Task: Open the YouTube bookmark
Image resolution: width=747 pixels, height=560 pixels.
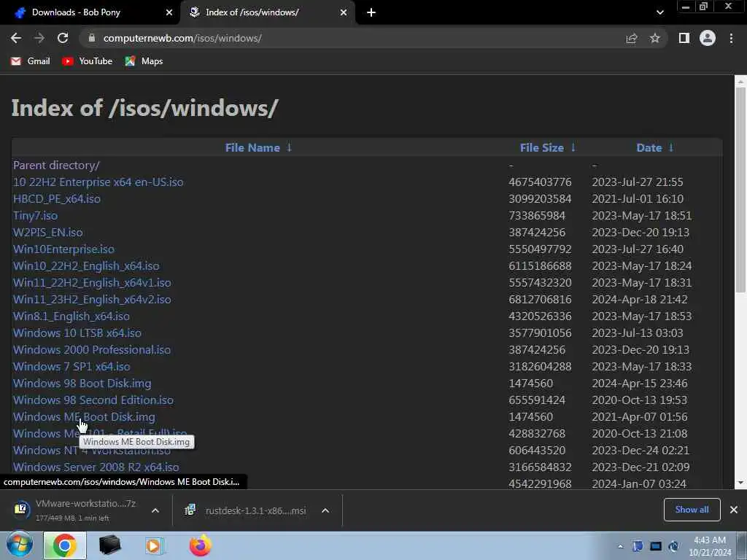Action: 88,61
